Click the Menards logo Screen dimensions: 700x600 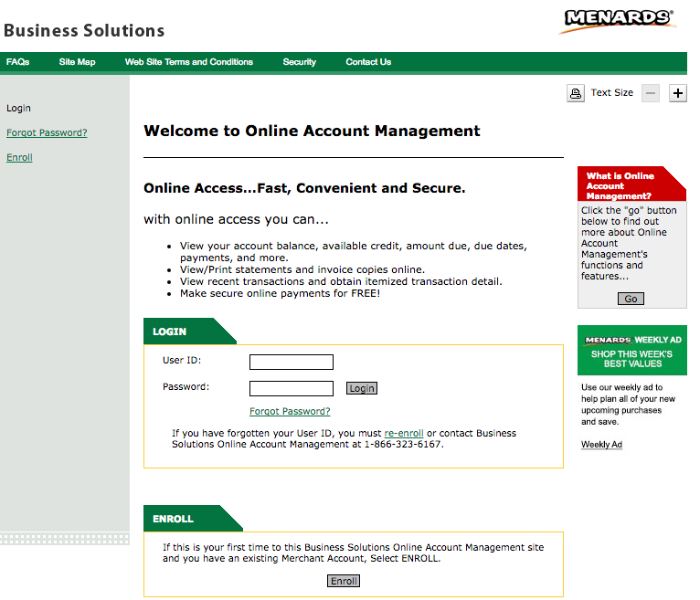tap(619, 21)
